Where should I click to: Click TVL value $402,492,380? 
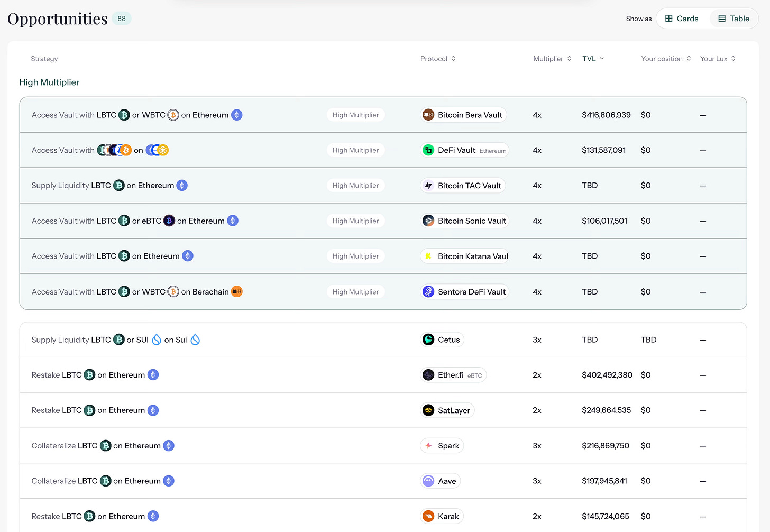coord(607,375)
